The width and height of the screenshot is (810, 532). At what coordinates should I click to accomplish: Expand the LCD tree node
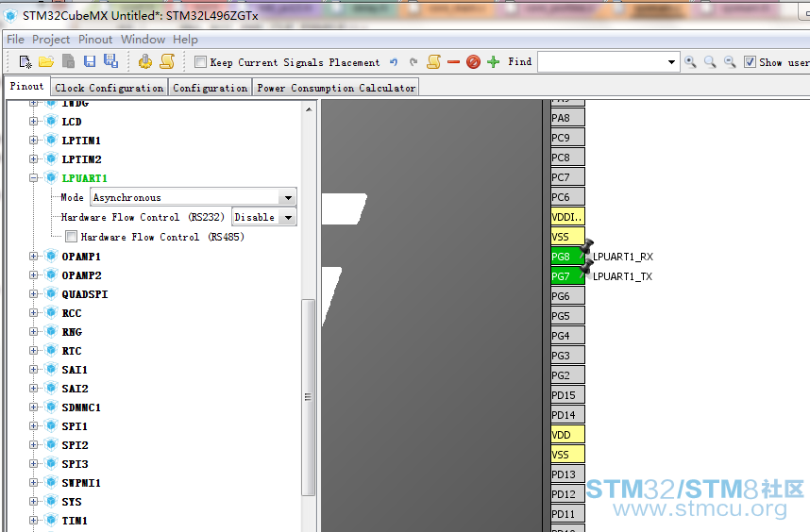(x=34, y=122)
